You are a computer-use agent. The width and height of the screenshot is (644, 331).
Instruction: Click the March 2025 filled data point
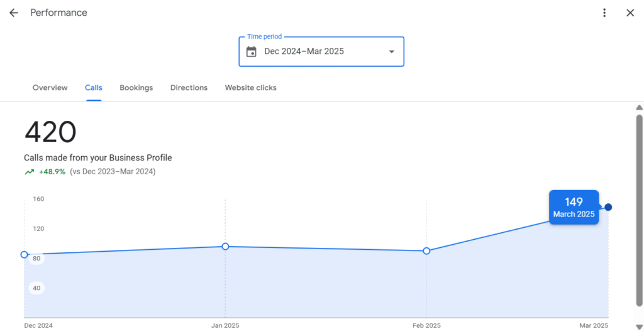click(x=608, y=207)
